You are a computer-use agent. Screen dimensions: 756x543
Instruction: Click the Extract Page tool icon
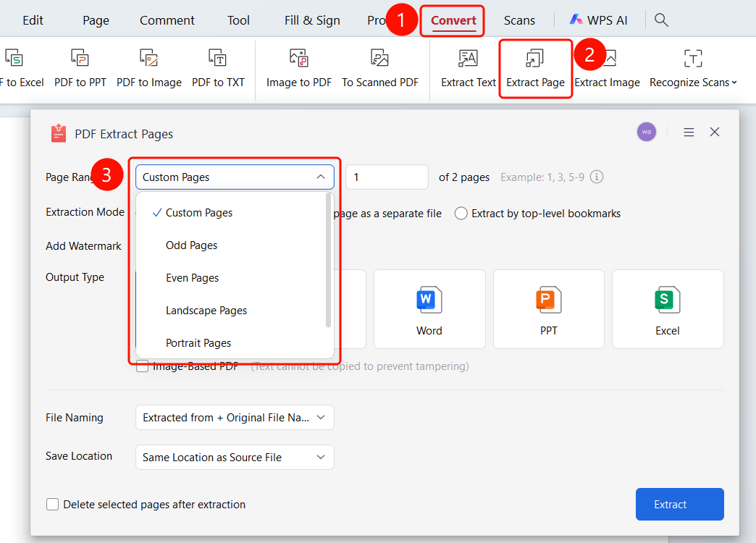point(535,58)
